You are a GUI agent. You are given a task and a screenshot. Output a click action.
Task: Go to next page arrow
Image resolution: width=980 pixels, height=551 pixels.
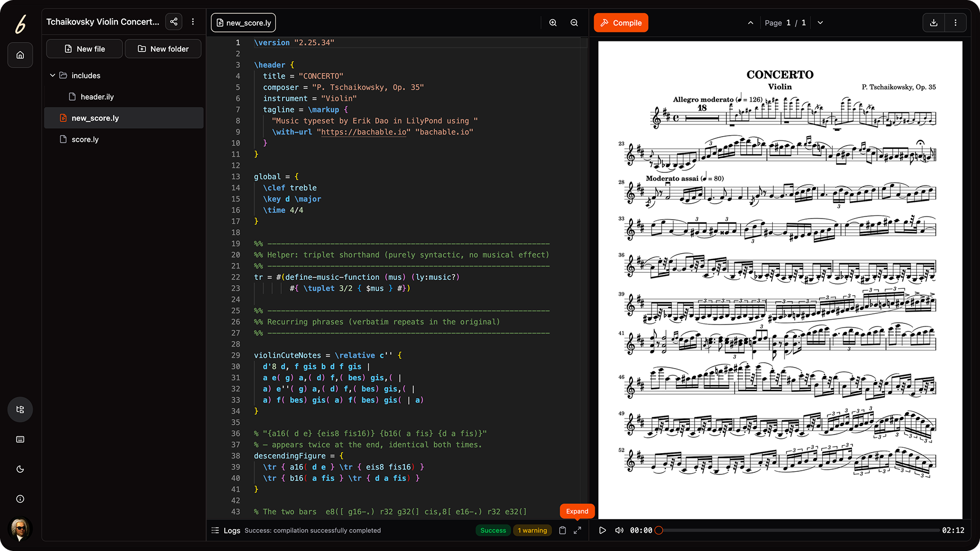coord(820,23)
